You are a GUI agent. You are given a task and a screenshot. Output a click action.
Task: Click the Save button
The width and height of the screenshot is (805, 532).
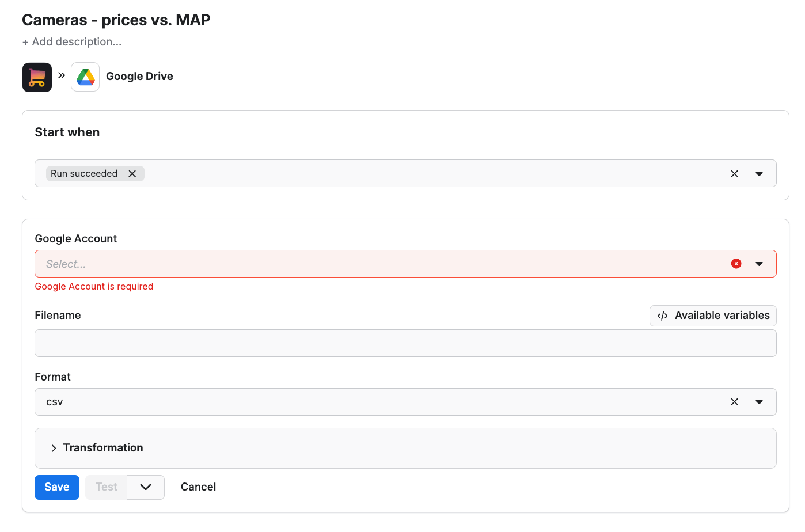[x=56, y=487]
